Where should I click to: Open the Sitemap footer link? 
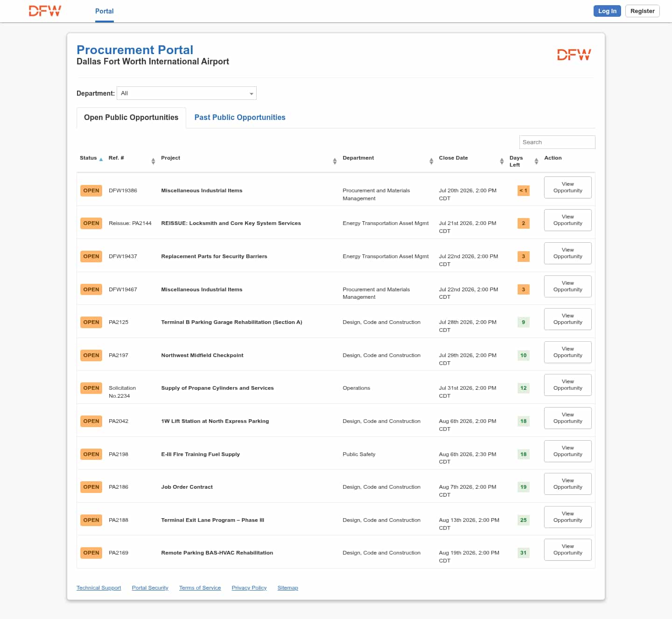tap(288, 588)
